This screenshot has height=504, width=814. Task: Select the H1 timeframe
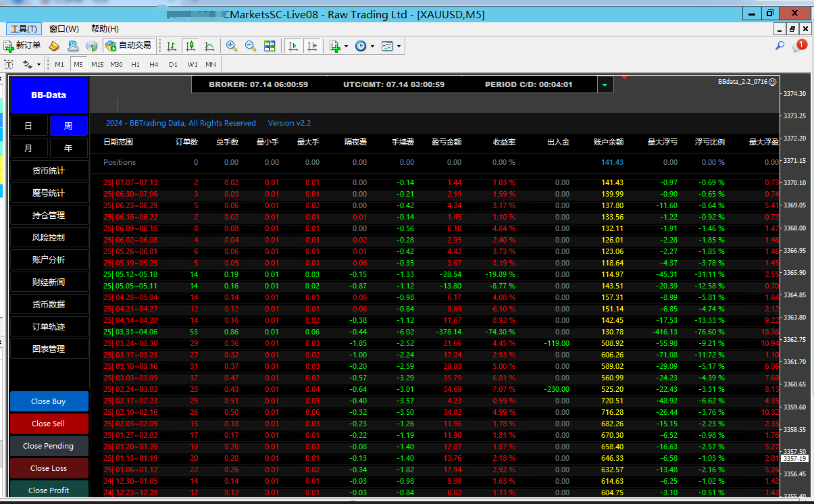click(x=135, y=64)
